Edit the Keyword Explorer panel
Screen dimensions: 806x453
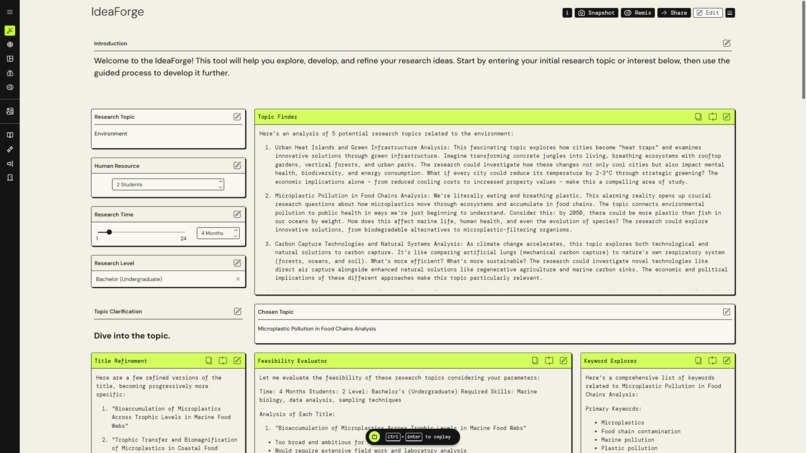pyautogui.click(x=726, y=360)
